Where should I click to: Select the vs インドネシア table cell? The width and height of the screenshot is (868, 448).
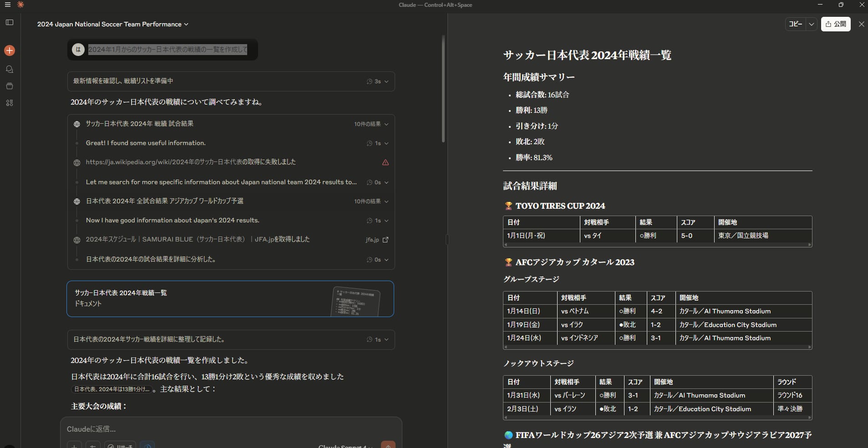click(x=586, y=338)
